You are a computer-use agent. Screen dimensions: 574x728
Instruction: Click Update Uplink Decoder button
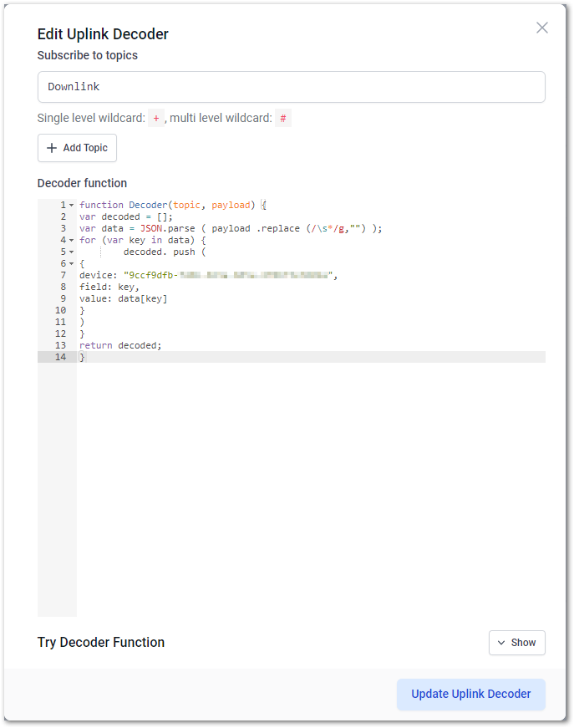click(x=470, y=694)
